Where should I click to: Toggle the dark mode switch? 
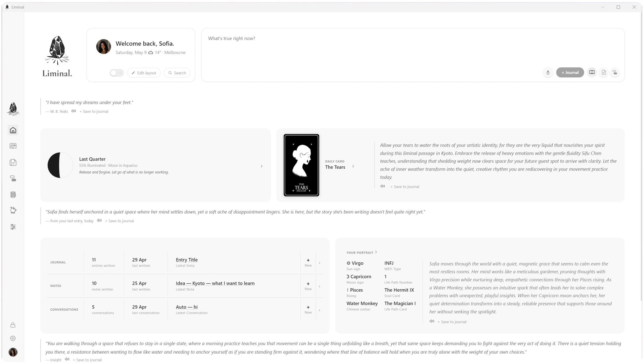tap(117, 73)
